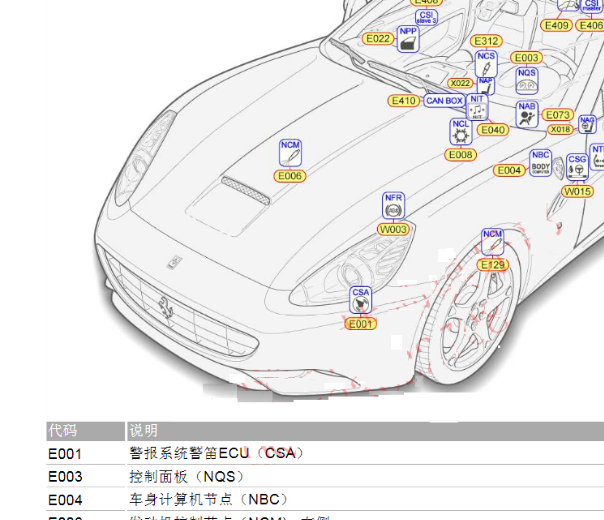Select the W015 code label
Viewport: 604px width, 520px height.
pos(577,191)
